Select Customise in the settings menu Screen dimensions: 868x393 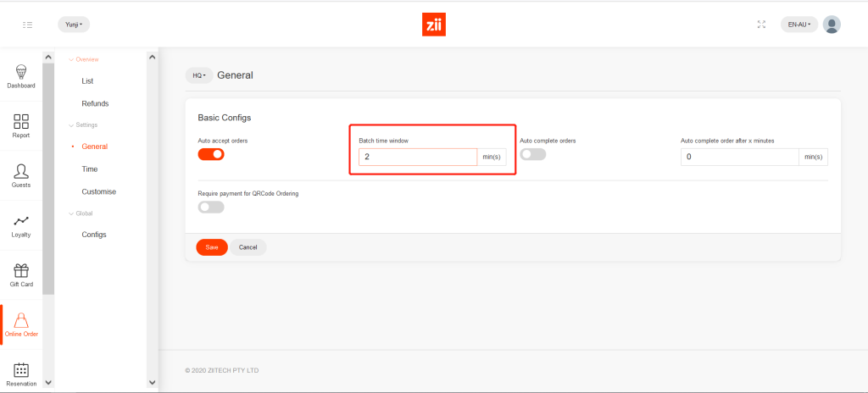click(98, 191)
